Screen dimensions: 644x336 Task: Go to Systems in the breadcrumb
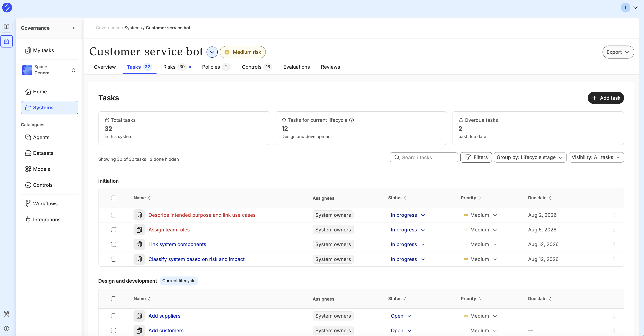133,28
